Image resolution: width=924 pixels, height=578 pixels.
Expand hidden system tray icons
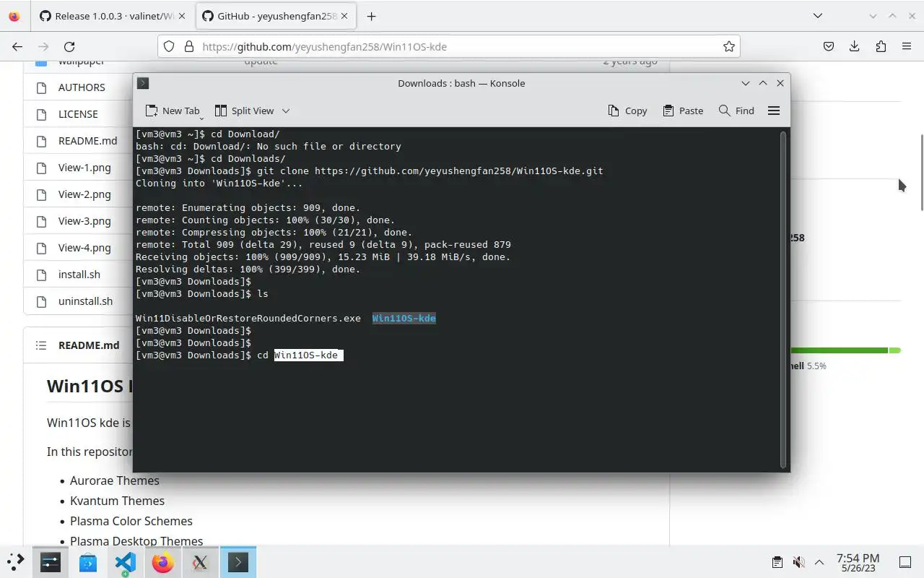pyautogui.click(x=819, y=562)
